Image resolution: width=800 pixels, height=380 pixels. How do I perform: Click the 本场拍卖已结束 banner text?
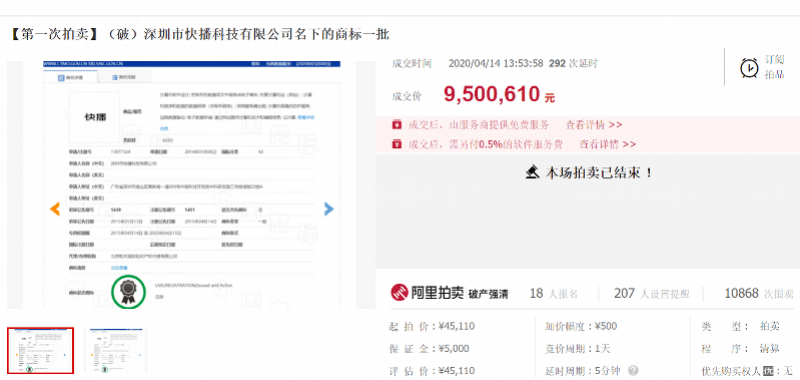[599, 172]
